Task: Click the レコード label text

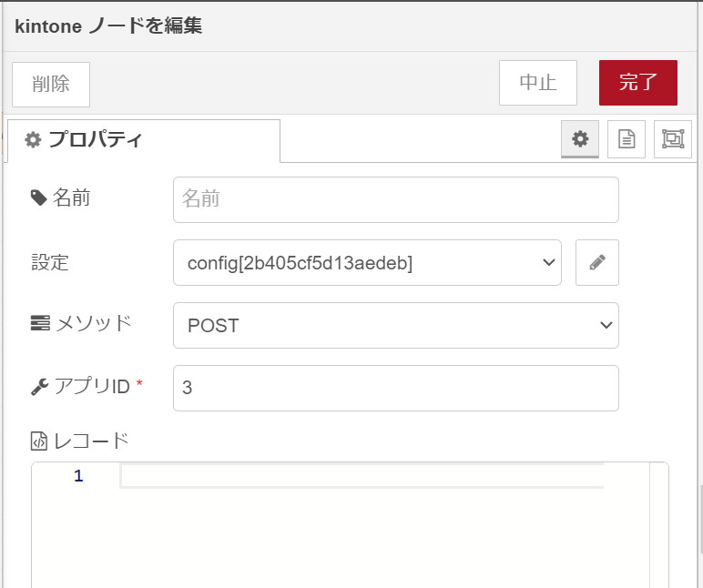Action: pyautogui.click(x=91, y=441)
